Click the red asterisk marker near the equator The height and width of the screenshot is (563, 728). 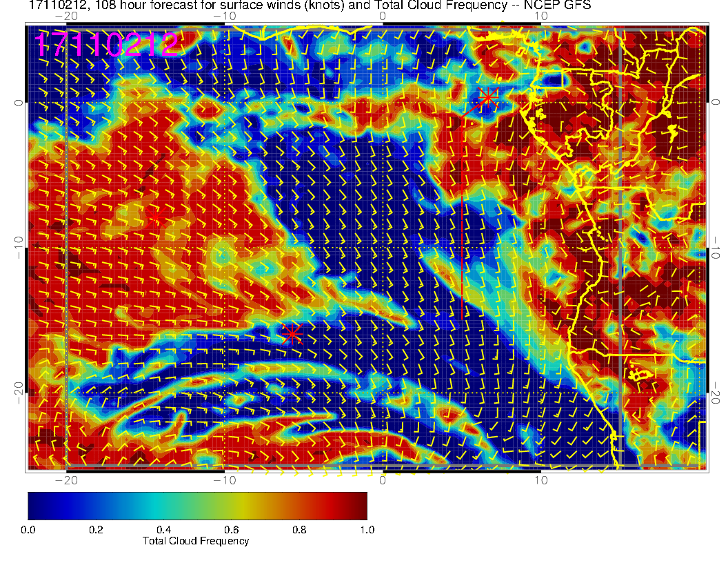488,98
